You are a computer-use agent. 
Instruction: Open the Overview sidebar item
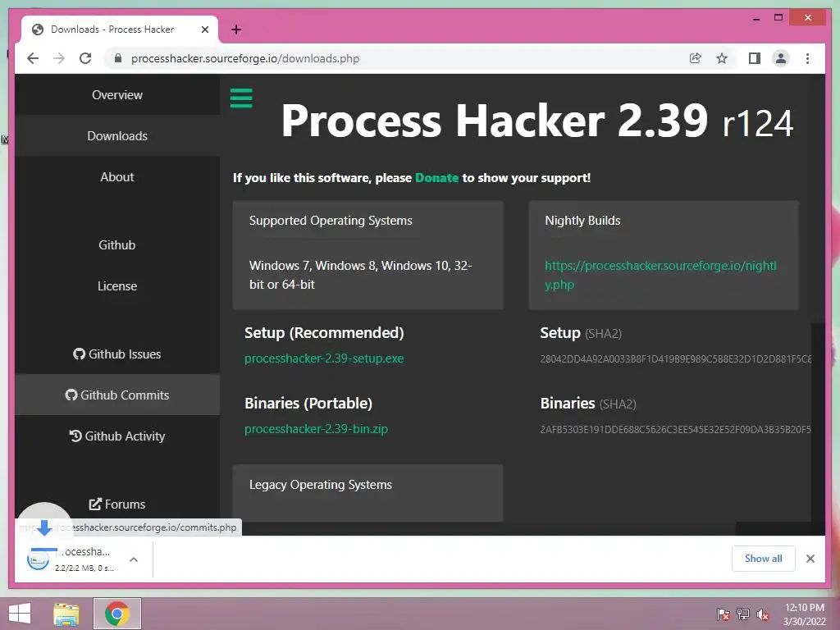(117, 95)
